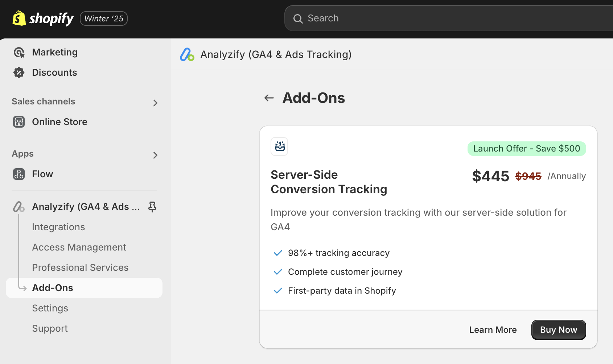Click the Discounts badge icon
Viewport: 613px width, 364px height.
(x=19, y=73)
